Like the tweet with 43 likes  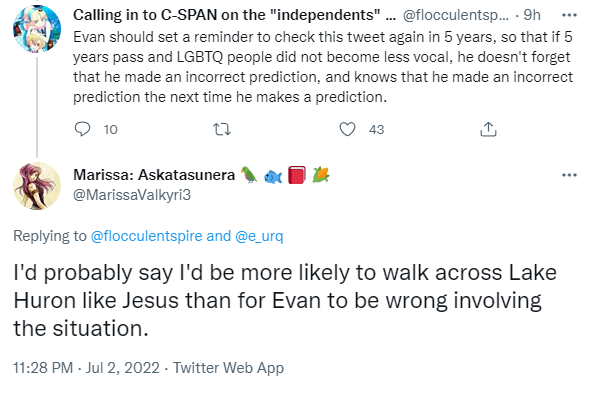pyautogui.click(x=347, y=129)
